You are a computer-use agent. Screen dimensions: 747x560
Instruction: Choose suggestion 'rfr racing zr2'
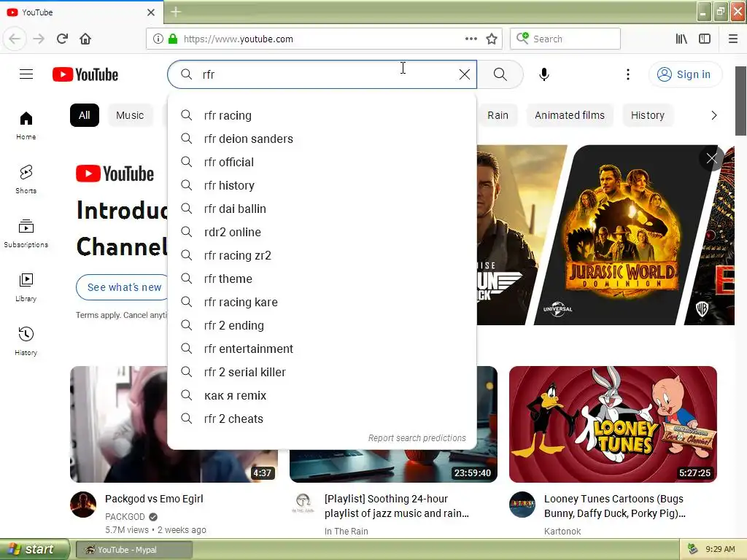322,255
